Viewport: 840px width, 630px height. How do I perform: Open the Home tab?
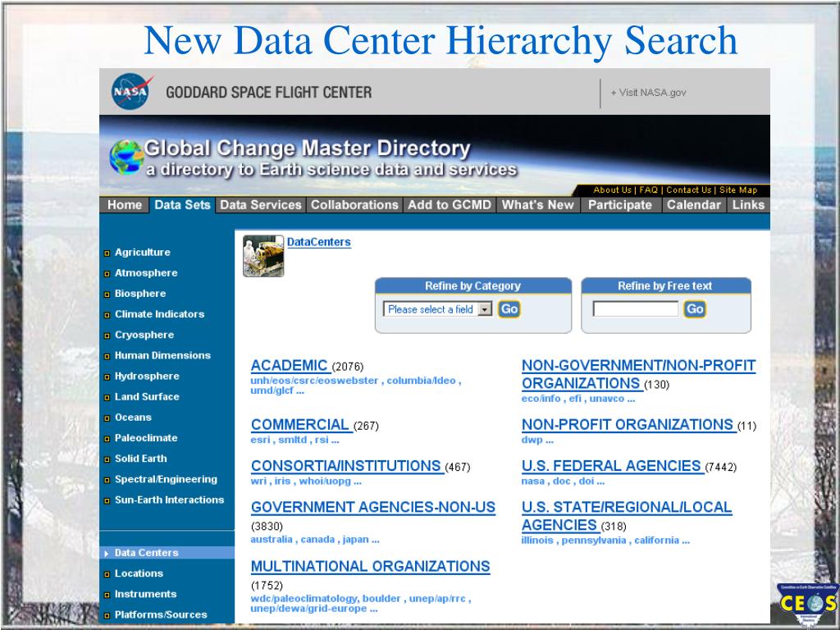tap(125, 205)
